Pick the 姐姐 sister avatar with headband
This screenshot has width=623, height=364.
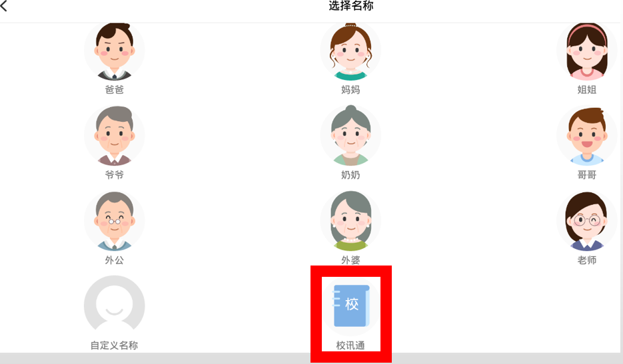587,51
